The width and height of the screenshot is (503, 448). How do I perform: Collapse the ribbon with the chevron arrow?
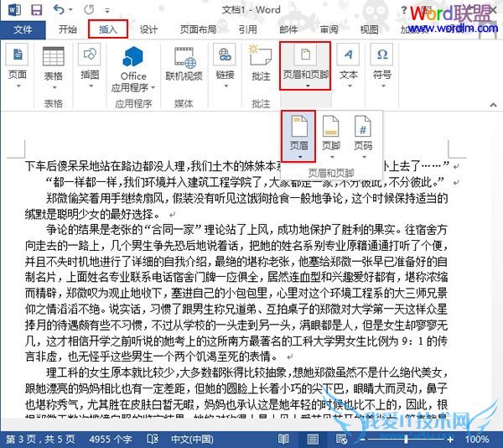tap(493, 105)
